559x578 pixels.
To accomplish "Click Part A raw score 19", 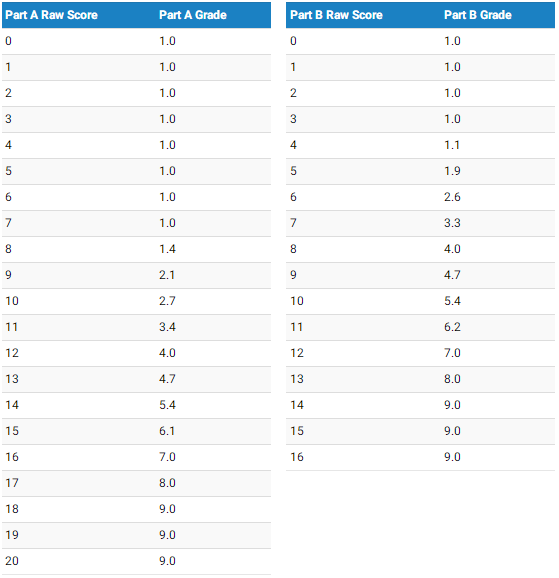I will click(12, 535).
